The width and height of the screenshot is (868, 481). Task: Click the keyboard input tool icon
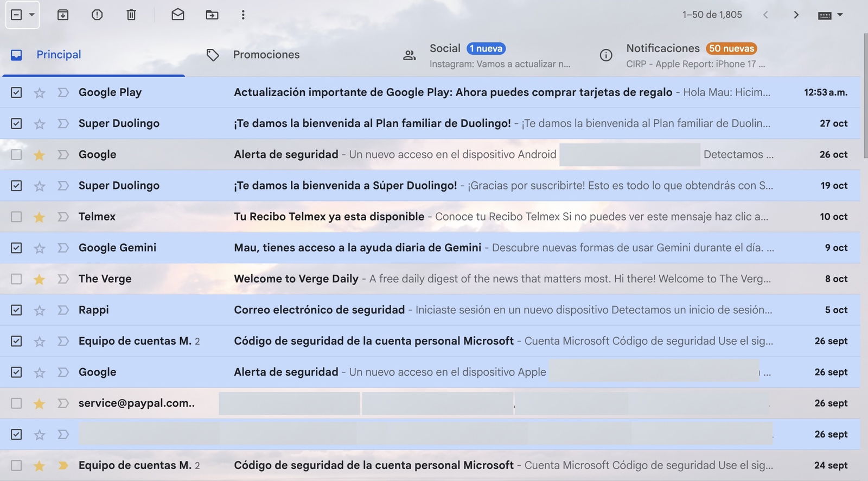(825, 15)
